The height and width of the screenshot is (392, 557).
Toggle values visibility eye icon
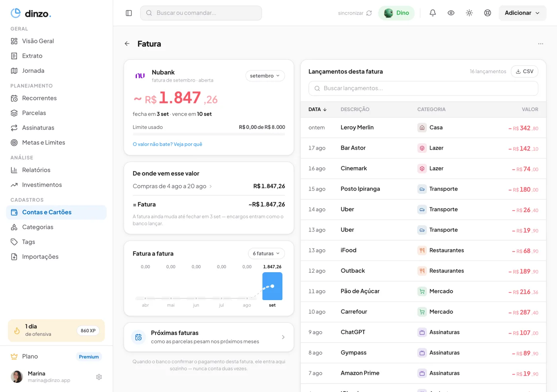[451, 13]
